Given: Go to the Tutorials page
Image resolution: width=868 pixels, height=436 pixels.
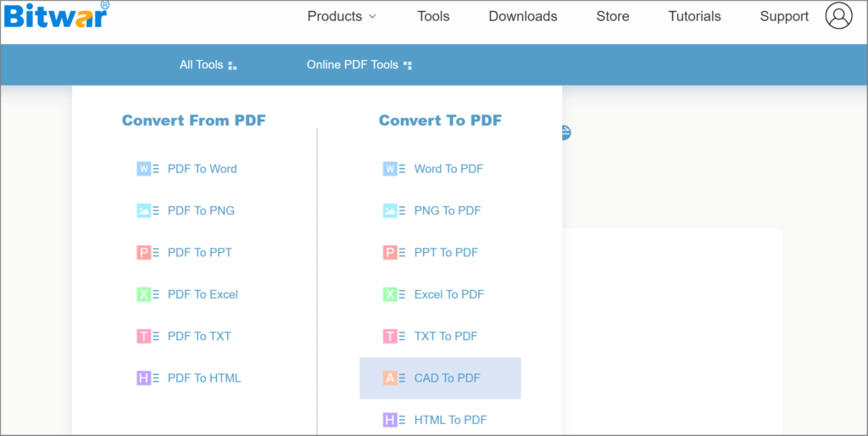Looking at the screenshot, I should click(x=694, y=16).
